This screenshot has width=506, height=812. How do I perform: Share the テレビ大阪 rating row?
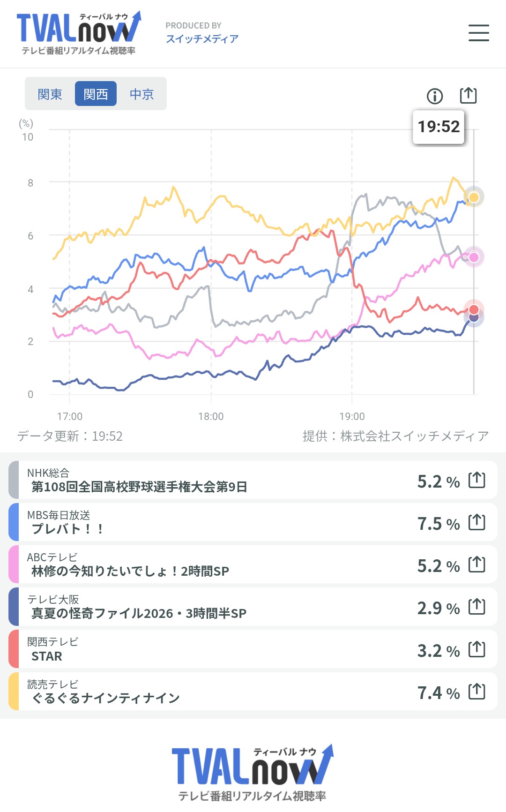point(477,607)
